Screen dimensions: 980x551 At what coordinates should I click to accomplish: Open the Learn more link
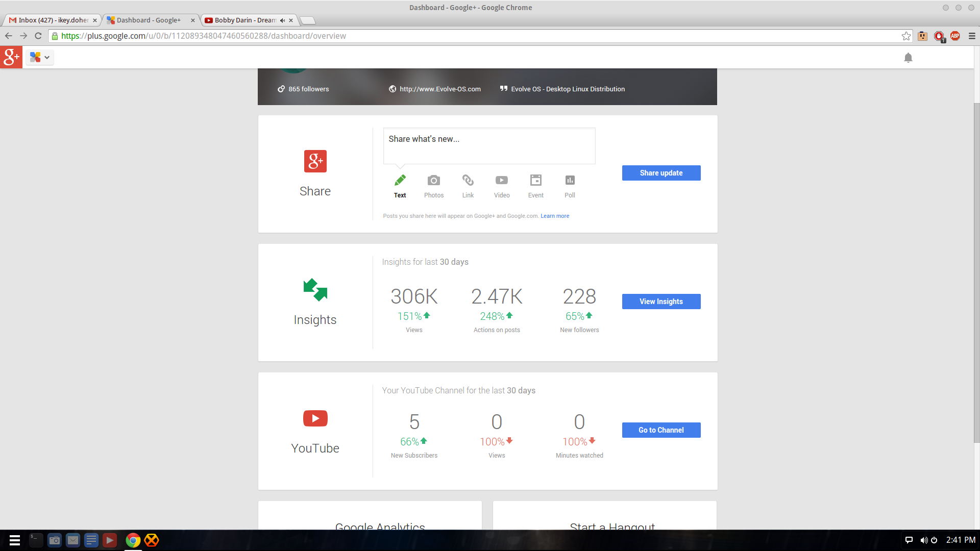555,216
